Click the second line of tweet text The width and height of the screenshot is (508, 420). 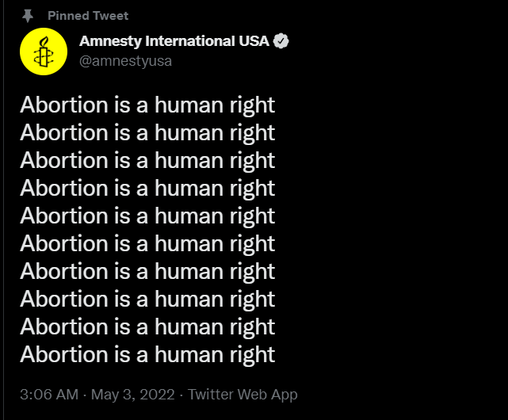point(147,133)
